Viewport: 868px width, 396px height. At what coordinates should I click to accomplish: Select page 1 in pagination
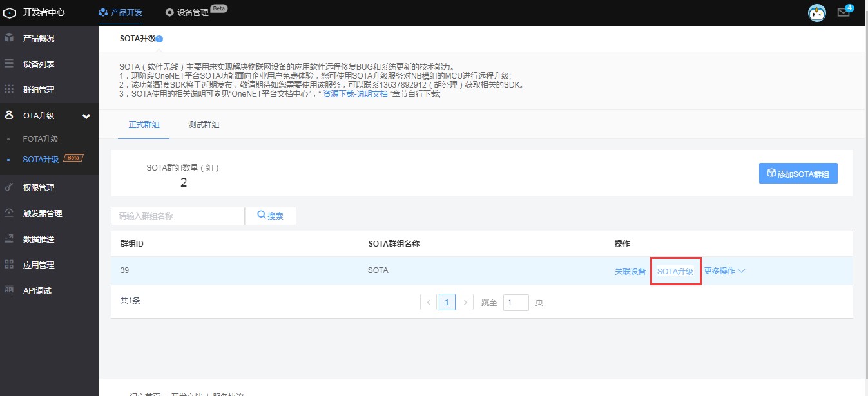tap(447, 302)
